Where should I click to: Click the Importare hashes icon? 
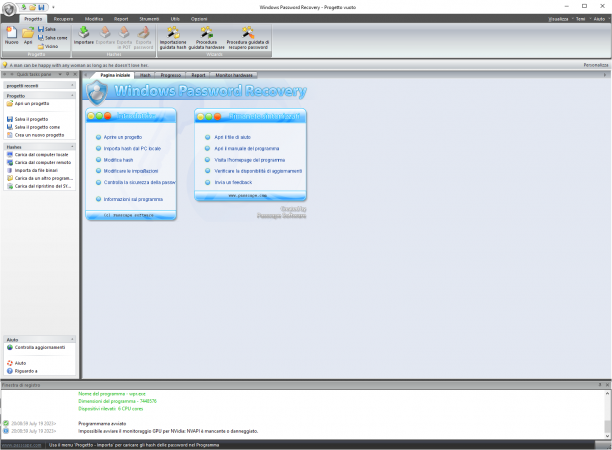click(84, 35)
